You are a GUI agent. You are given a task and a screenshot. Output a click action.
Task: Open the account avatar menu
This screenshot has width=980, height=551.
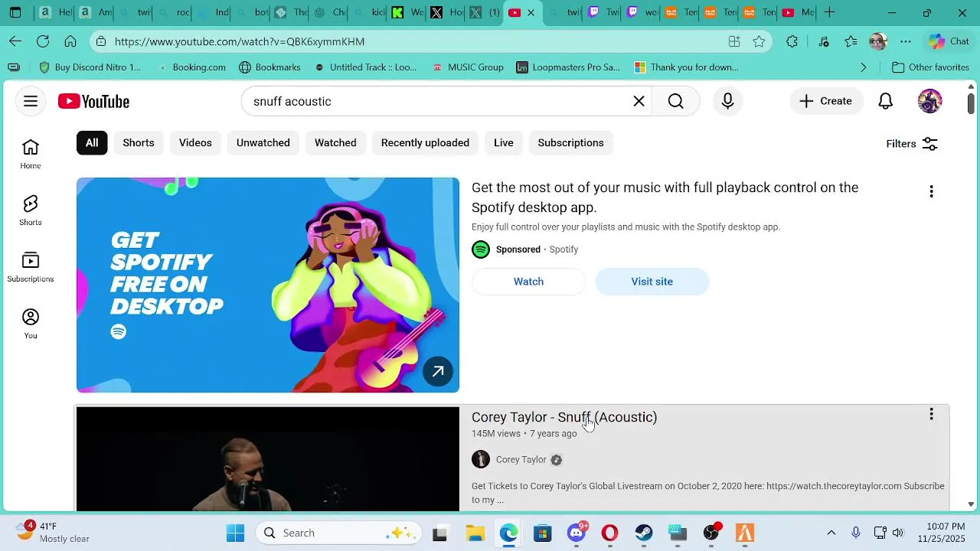tap(929, 101)
